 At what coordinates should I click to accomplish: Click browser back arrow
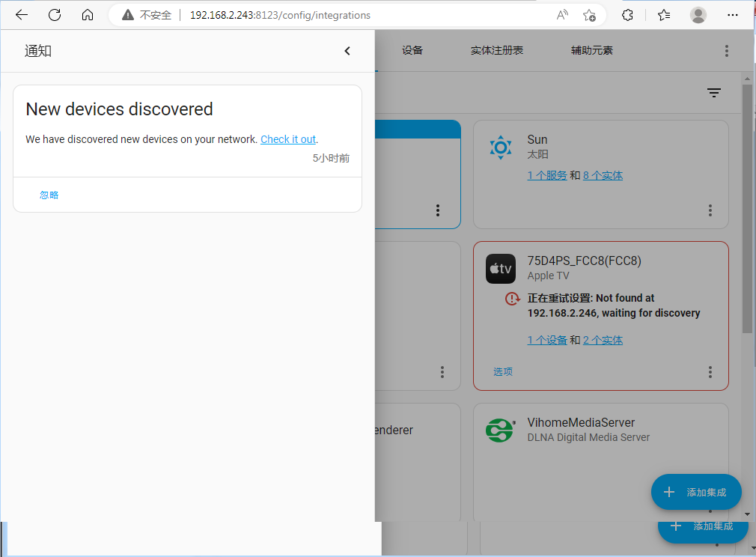click(x=22, y=15)
